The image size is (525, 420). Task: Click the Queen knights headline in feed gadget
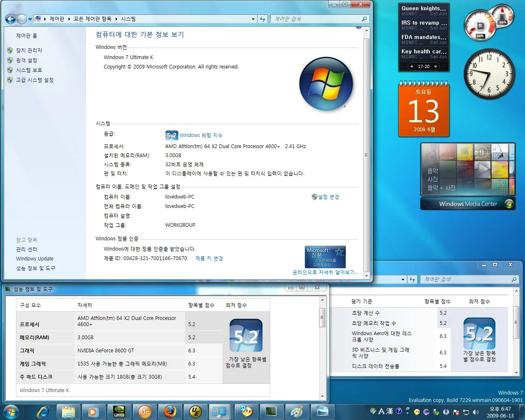[x=424, y=8]
